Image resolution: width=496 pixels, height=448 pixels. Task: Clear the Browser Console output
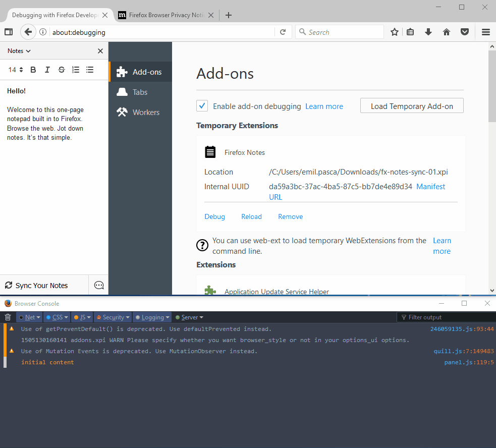tap(8, 317)
